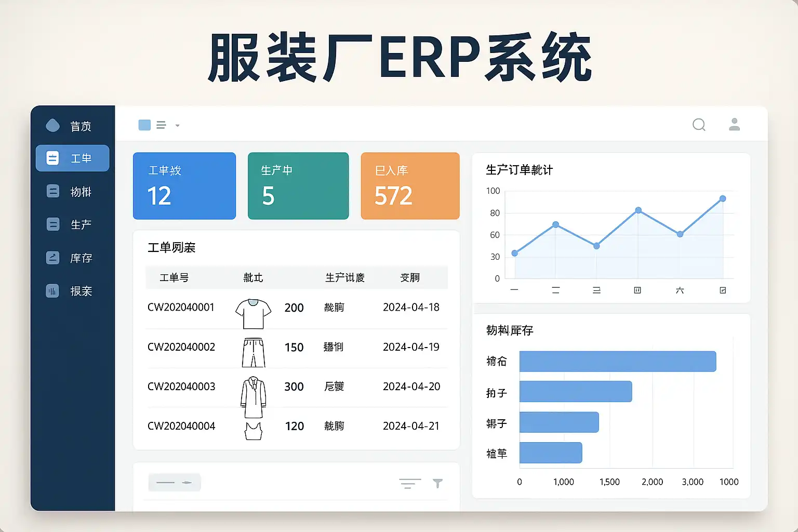Image resolution: width=798 pixels, height=532 pixels.
Task: Click the 2,000 axis label on the bar chart
Action: click(x=653, y=482)
